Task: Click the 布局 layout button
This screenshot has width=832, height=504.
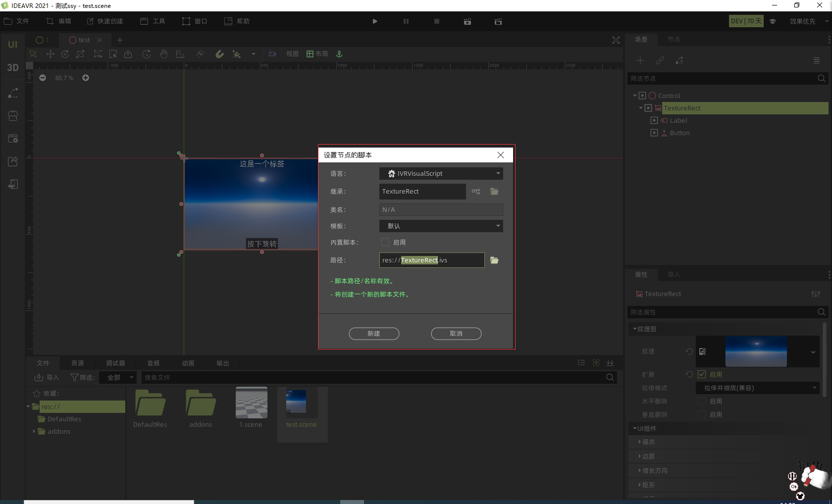Action: click(x=317, y=54)
